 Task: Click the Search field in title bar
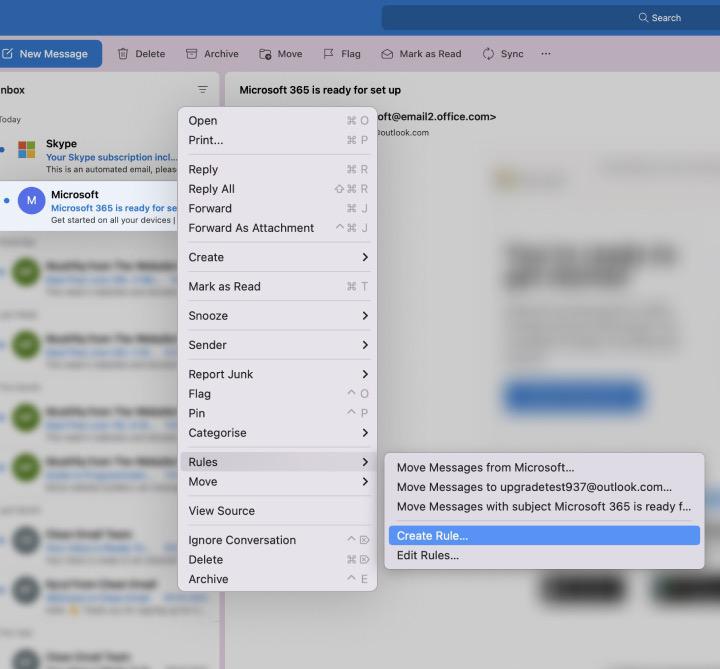(550, 18)
